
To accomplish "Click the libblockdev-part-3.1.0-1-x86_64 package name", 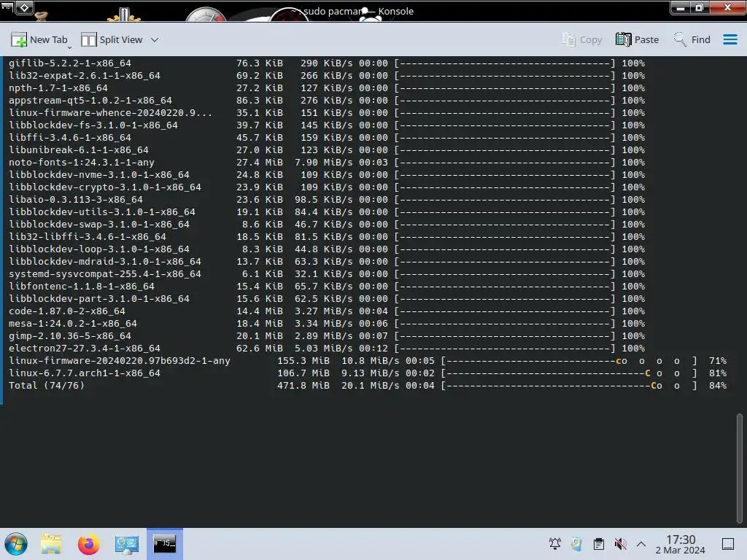I will (x=99, y=298).
